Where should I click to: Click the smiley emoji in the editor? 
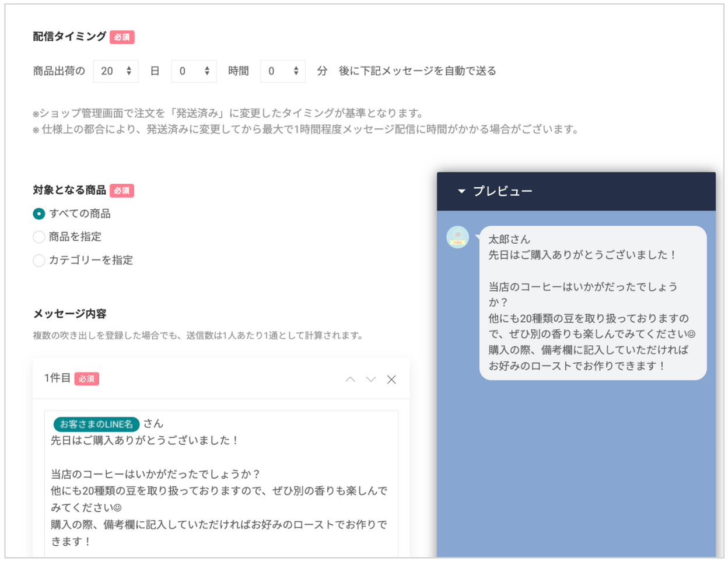click(117, 508)
